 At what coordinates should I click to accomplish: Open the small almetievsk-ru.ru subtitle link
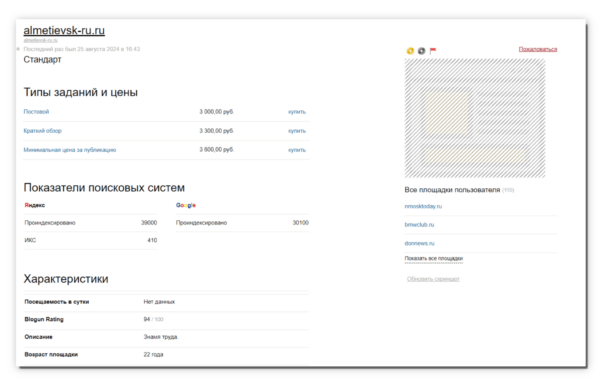(x=41, y=40)
